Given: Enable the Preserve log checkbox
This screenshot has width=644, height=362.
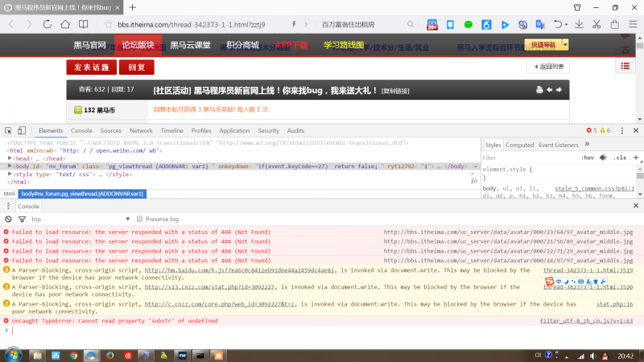Looking at the screenshot, I should 139,219.
